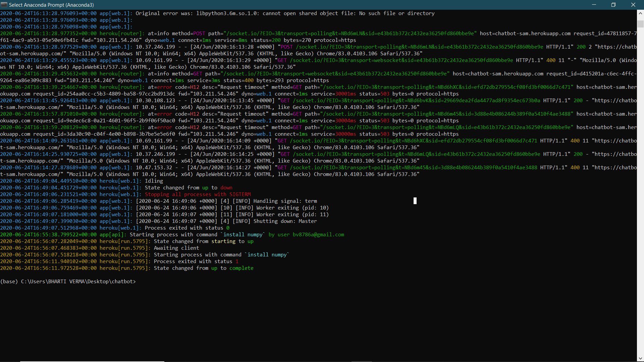644x362 pixels.
Task: Click the blinking text cursor block
Action: 415,201
